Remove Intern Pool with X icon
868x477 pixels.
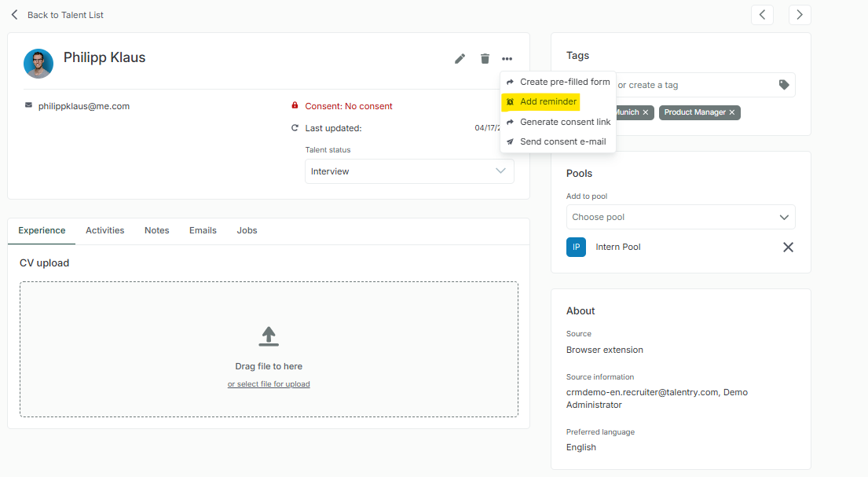(788, 248)
